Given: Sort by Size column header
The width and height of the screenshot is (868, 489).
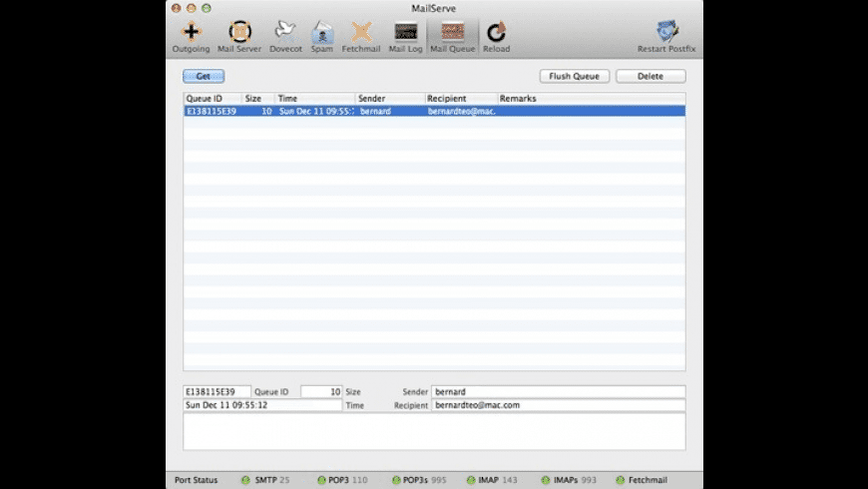Looking at the screenshot, I should click(258, 99).
